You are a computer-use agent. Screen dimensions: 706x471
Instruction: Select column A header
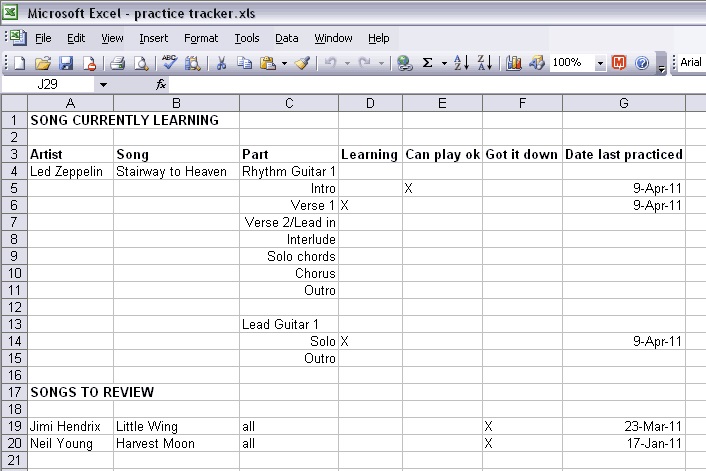(x=71, y=103)
